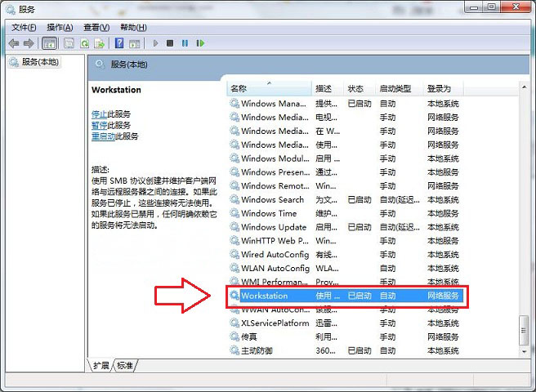Select the 传真 service row

(346, 337)
